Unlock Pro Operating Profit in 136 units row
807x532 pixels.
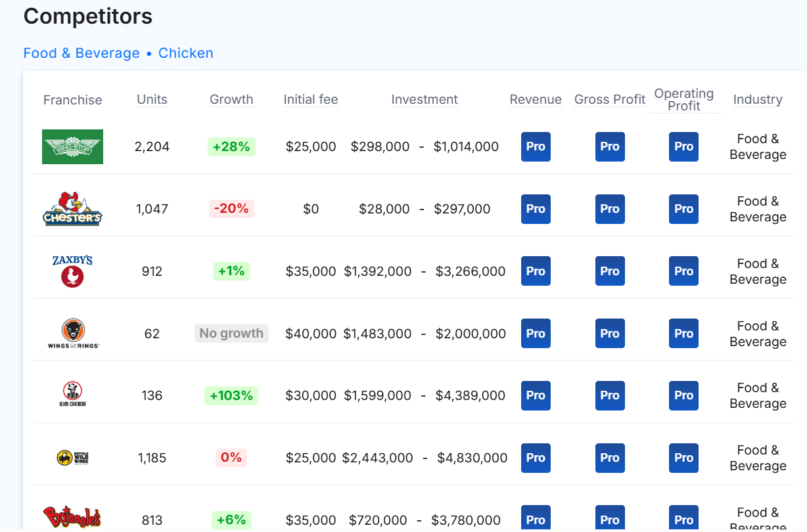click(x=683, y=395)
